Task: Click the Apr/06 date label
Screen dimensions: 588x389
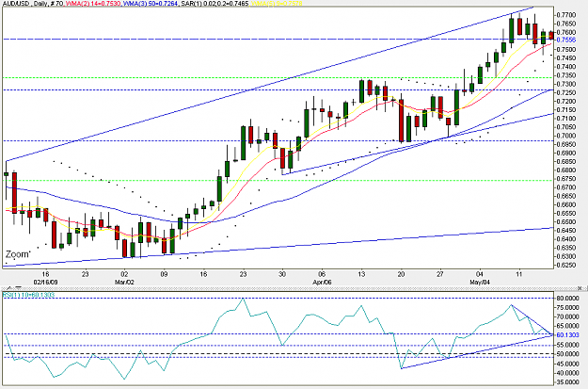Action: 322,282
